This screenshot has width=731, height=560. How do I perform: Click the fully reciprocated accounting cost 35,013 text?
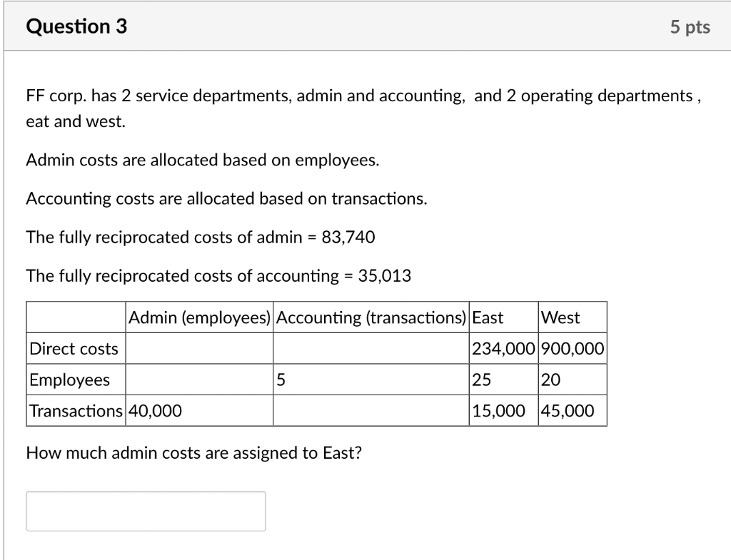pyautogui.click(x=218, y=276)
